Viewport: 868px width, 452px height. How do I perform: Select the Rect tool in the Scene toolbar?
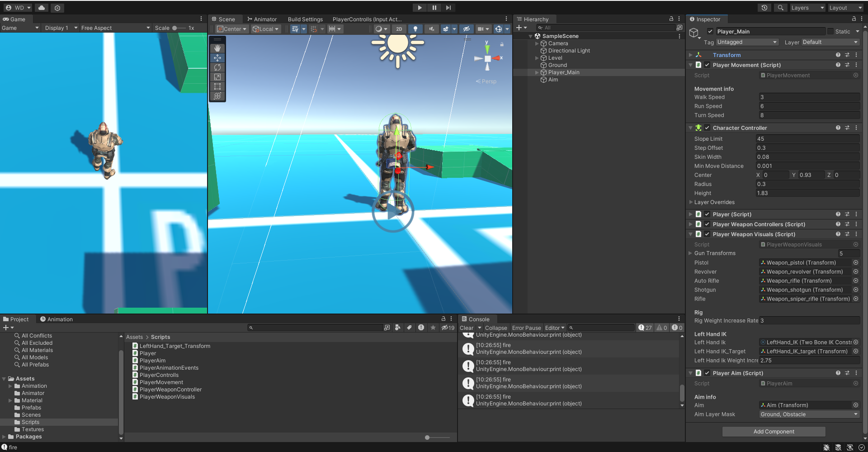[x=217, y=86]
